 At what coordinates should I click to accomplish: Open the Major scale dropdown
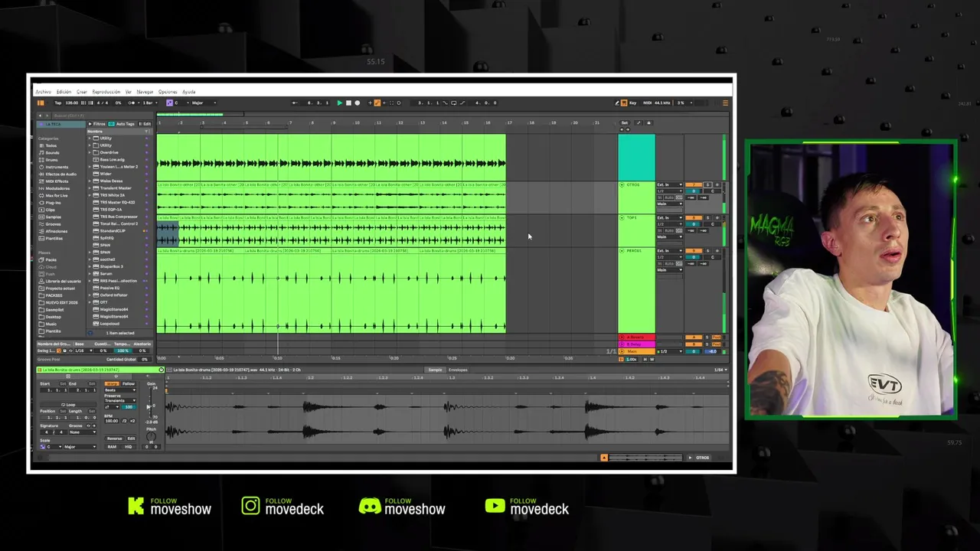204,103
